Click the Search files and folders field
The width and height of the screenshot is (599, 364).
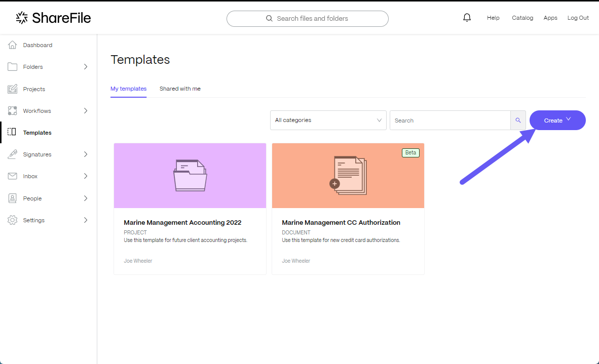308,18
